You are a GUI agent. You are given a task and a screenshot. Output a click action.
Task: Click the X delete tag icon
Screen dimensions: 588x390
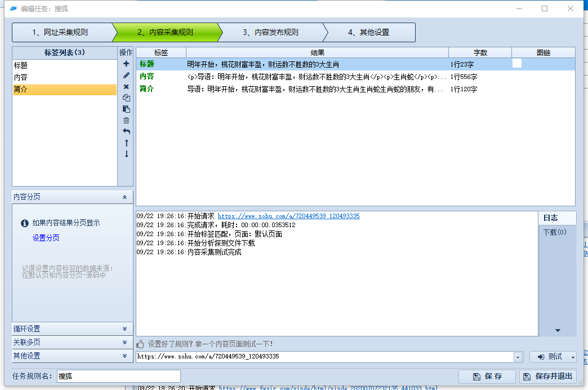pos(126,86)
